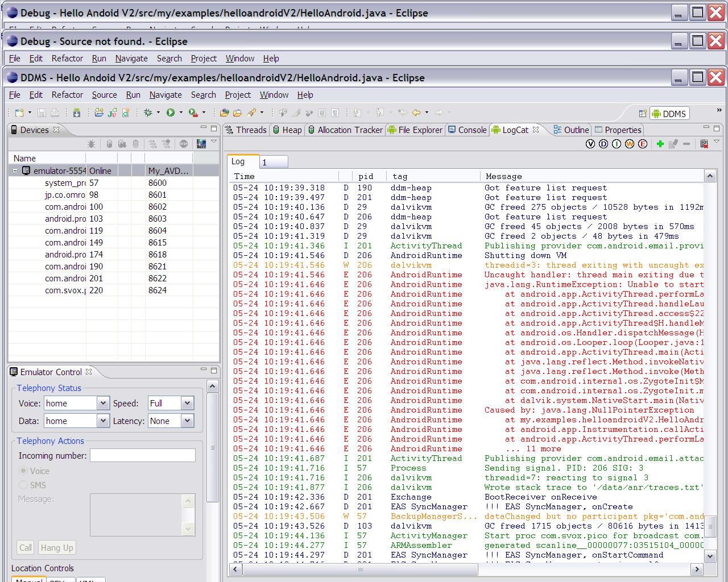Select the SMS radio button
Viewport: 728px width, 582px height.
(23, 485)
